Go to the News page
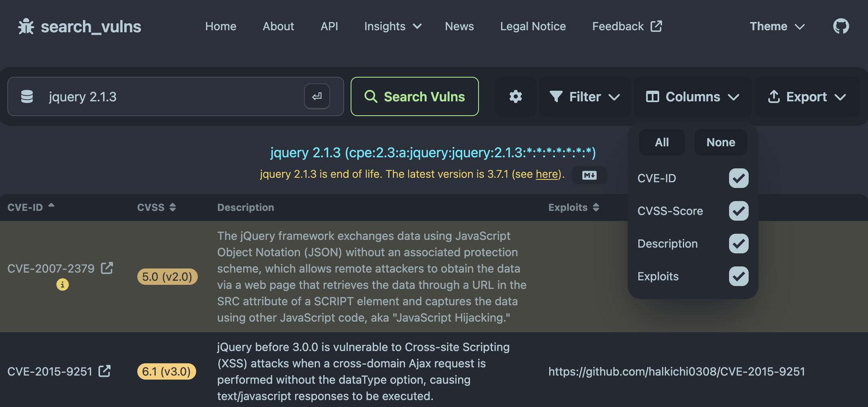Image resolution: width=868 pixels, height=407 pixels. click(x=459, y=27)
